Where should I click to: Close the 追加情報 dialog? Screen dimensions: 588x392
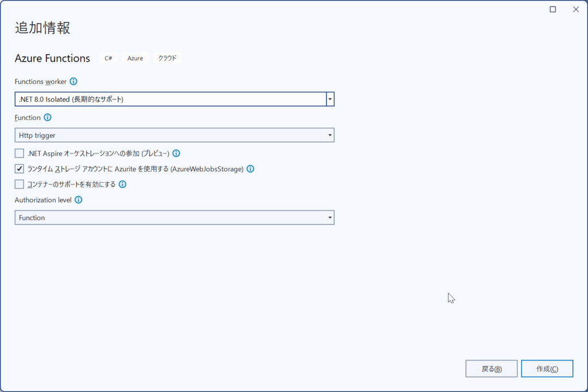point(576,9)
